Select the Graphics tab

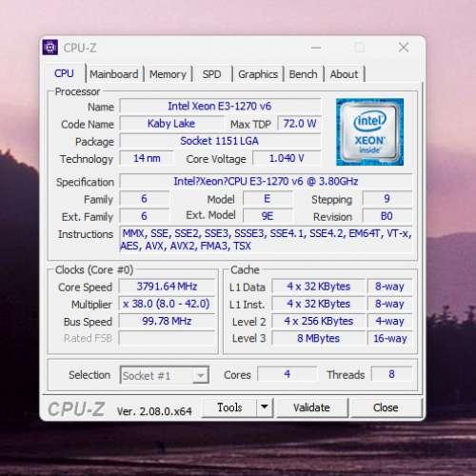[x=258, y=74]
